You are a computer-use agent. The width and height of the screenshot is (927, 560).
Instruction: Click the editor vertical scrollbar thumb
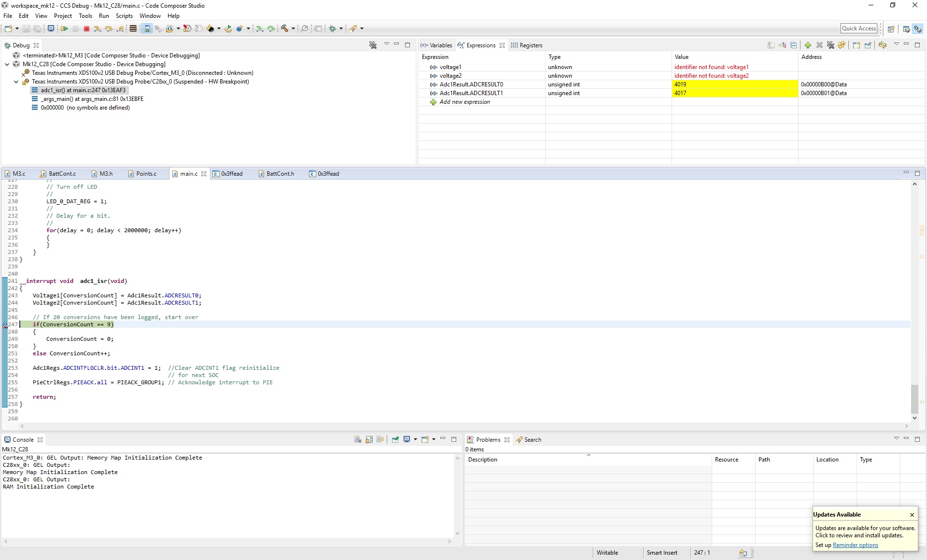point(914,398)
